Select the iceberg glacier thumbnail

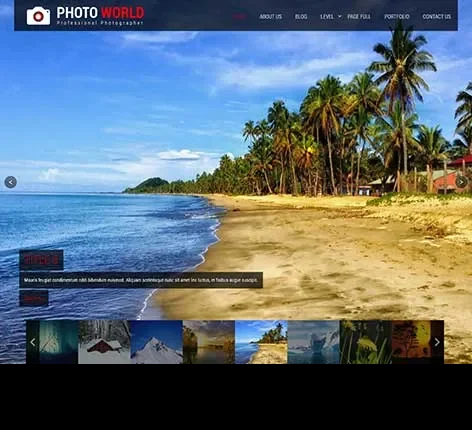coord(314,342)
